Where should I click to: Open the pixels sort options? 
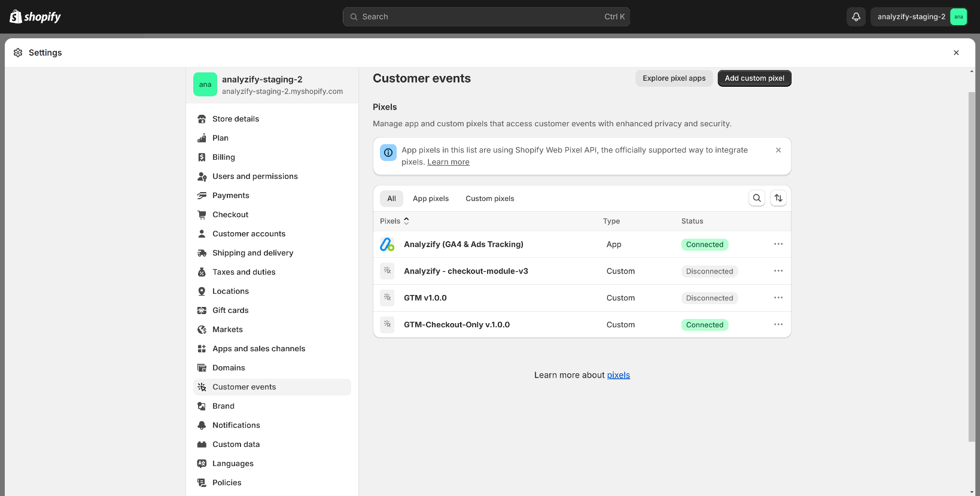tap(778, 198)
